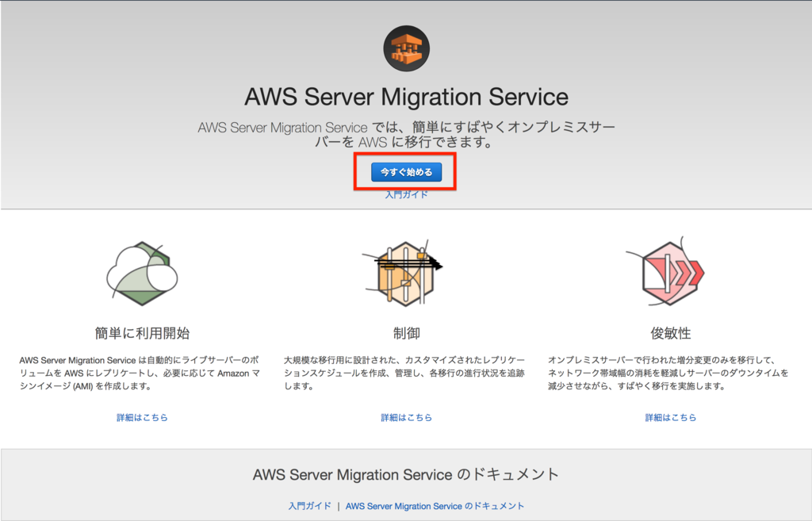This screenshot has height=521, width=812.
Task: Click the 制御 heading
Action: point(406,333)
